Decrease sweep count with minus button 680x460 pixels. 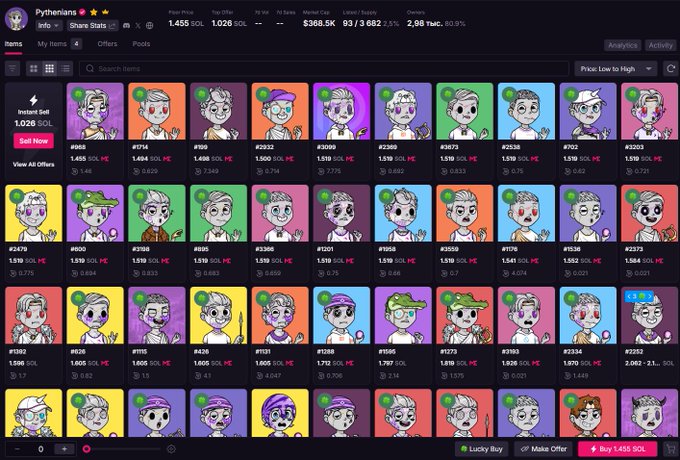pos(17,449)
